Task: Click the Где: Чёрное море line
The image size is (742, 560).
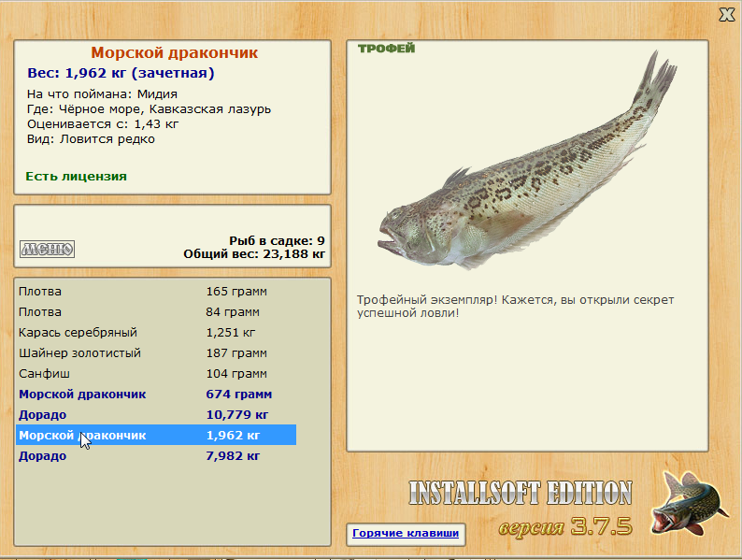Action: coord(150,109)
